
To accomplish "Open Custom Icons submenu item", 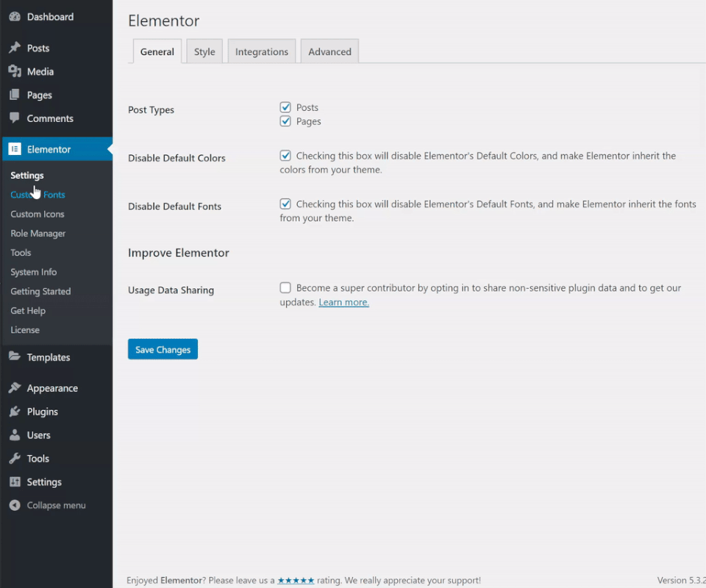I will 38,214.
